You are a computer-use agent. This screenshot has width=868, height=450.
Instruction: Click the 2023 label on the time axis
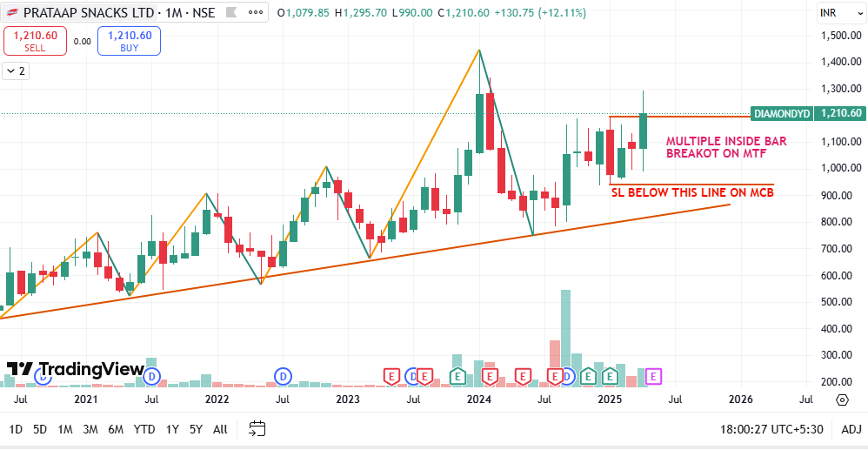(x=348, y=399)
